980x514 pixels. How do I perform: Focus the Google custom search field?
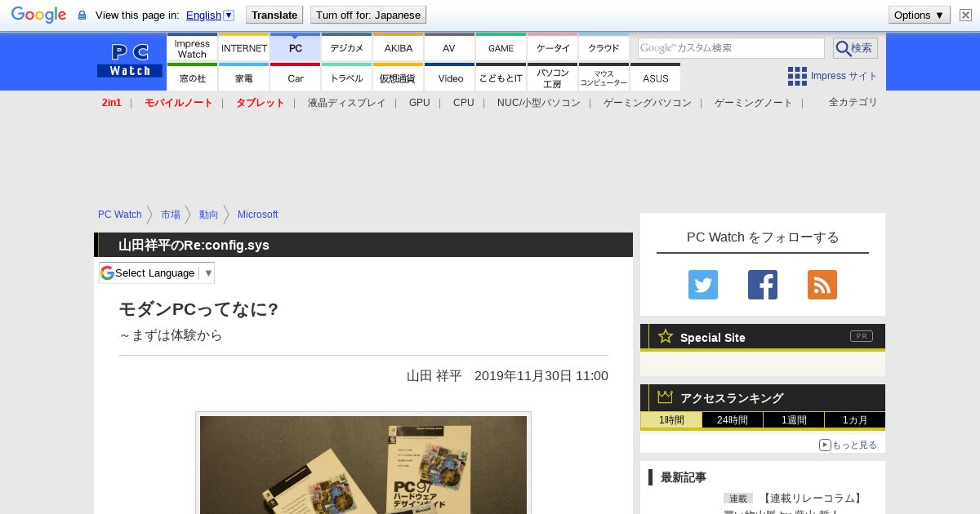731,48
